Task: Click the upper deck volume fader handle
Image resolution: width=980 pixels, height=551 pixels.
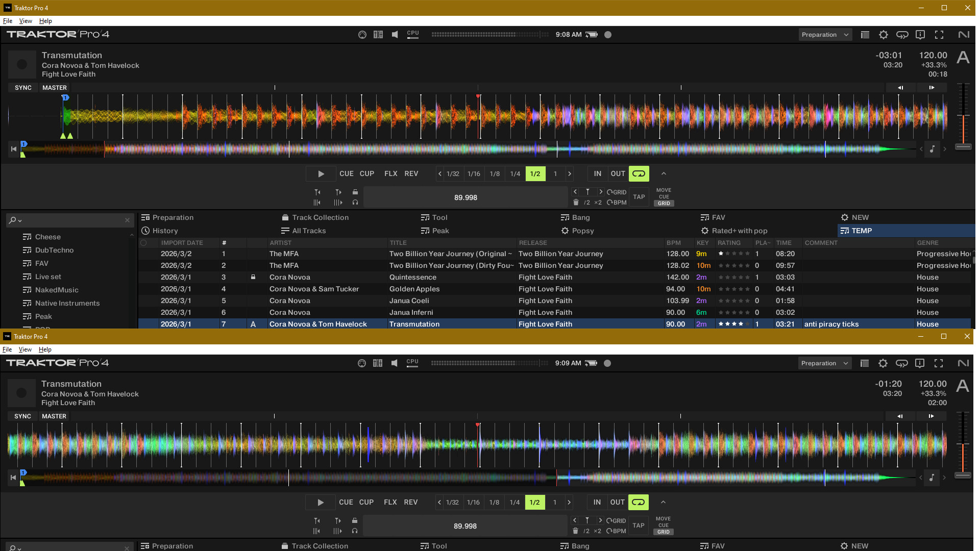Action: 963,147
